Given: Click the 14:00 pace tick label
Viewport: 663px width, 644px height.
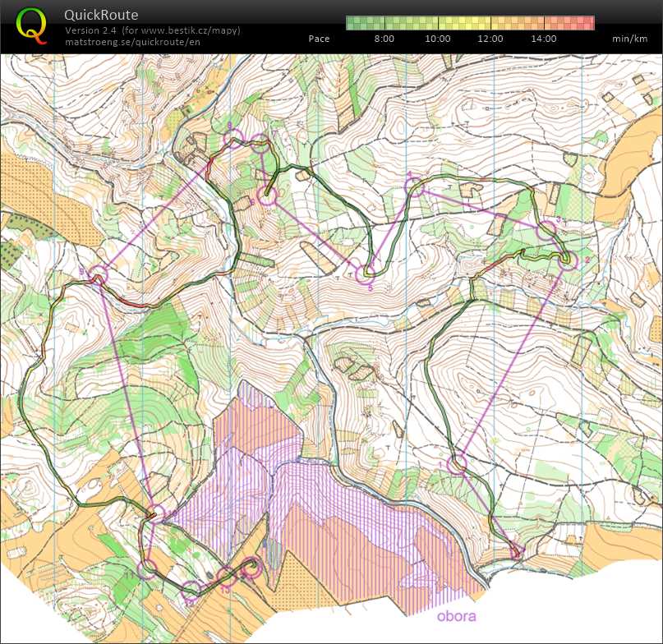Looking at the screenshot, I should [543, 39].
